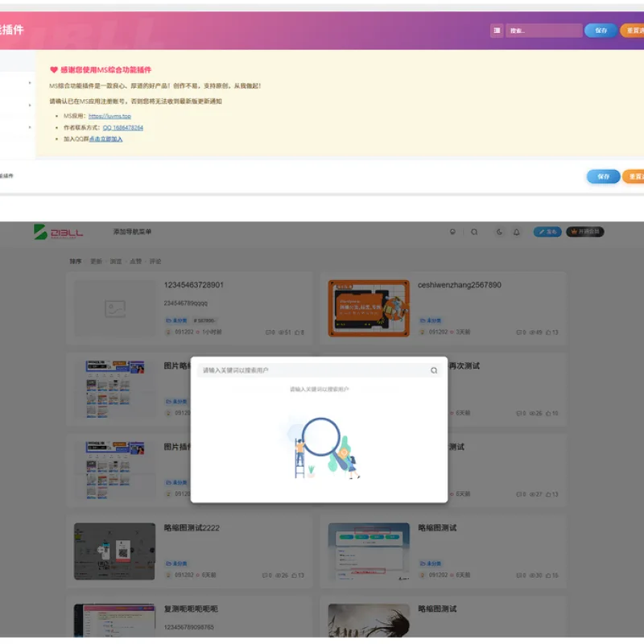Open the post titled 再次测试
Screen dimensions: 644x644
pyautogui.click(x=464, y=366)
